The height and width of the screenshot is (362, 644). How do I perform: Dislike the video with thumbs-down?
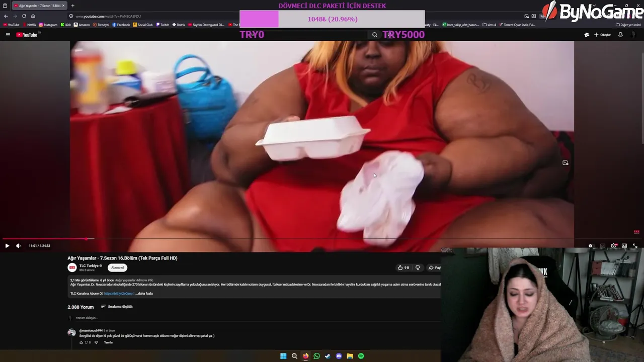418,267
